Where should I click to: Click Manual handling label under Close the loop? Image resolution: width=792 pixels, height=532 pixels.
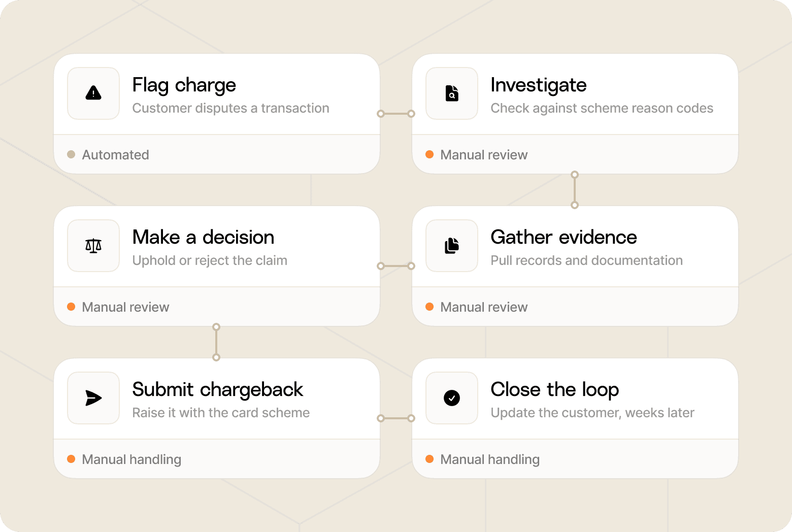(x=490, y=459)
